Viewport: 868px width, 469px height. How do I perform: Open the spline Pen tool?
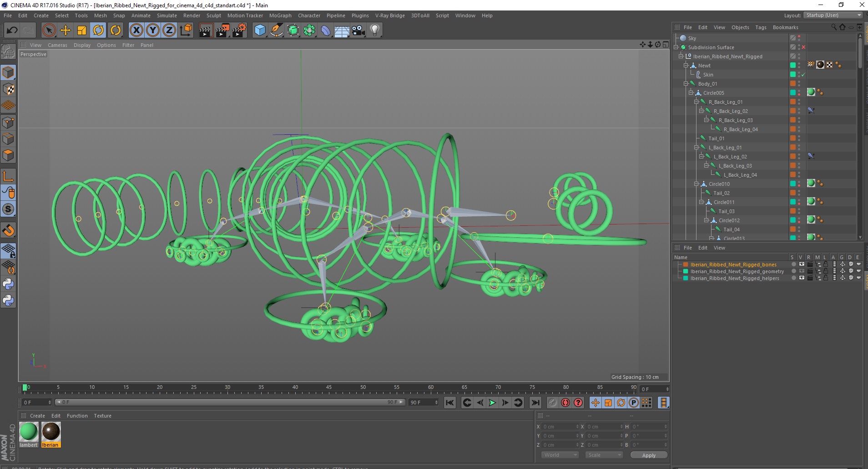[276, 31]
